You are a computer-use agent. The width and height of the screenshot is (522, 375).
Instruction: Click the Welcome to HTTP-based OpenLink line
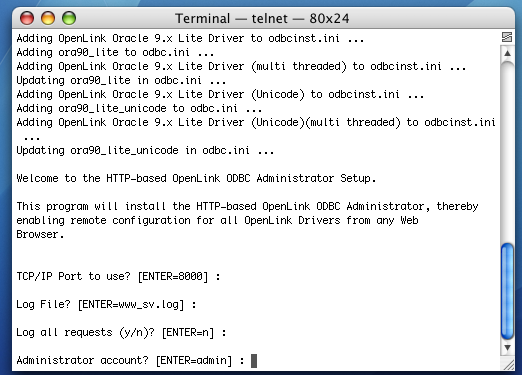196,178
